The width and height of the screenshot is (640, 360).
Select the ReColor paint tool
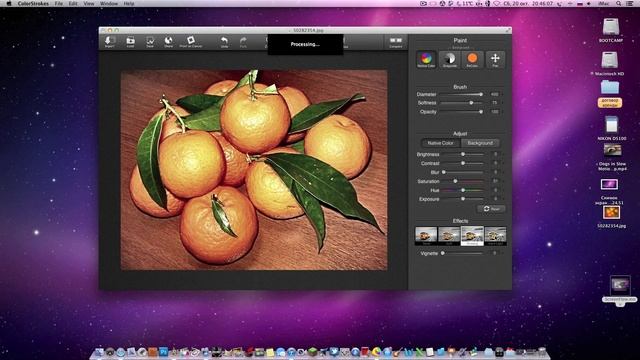coord(472,60)
